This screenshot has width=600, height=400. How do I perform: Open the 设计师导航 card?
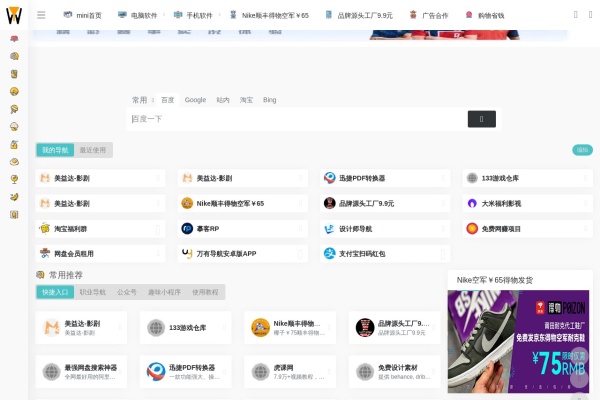pyautogui.click(x=385, y=229)
